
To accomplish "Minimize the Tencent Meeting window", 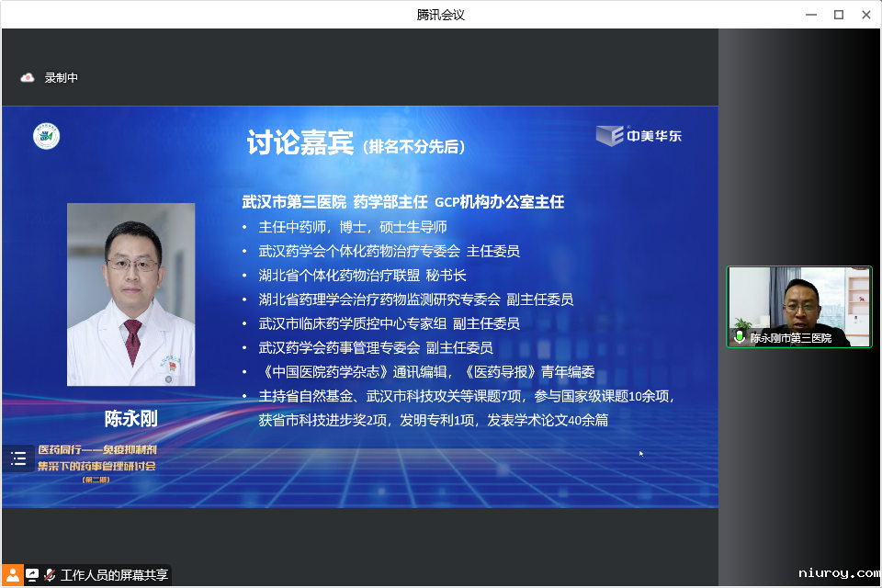I will (x=810, y=15).
